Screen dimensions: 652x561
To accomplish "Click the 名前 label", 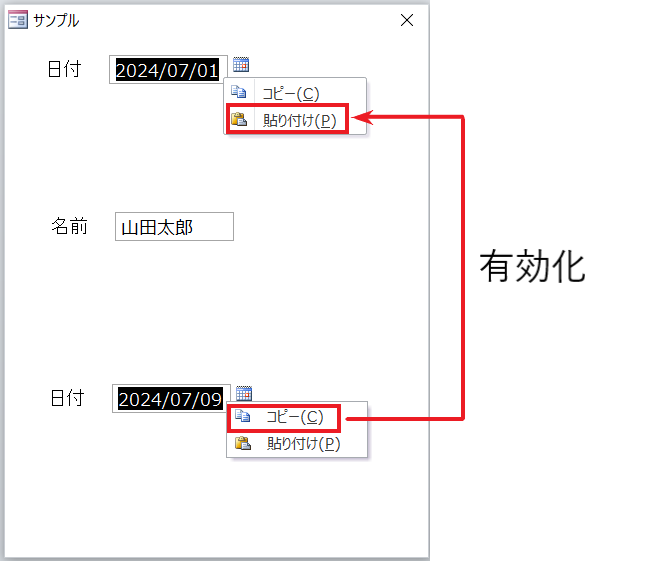I will point(69,227).
